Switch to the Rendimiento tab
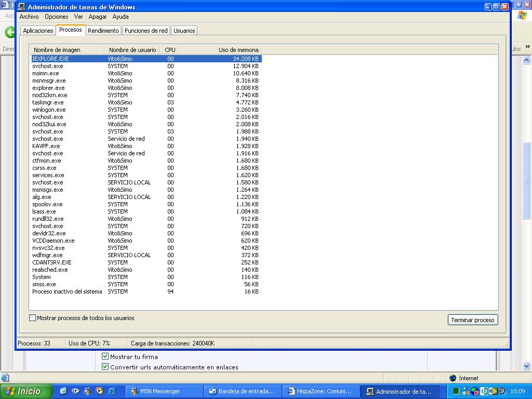Screen dimensions: 532x399 (x=103, y=31)
